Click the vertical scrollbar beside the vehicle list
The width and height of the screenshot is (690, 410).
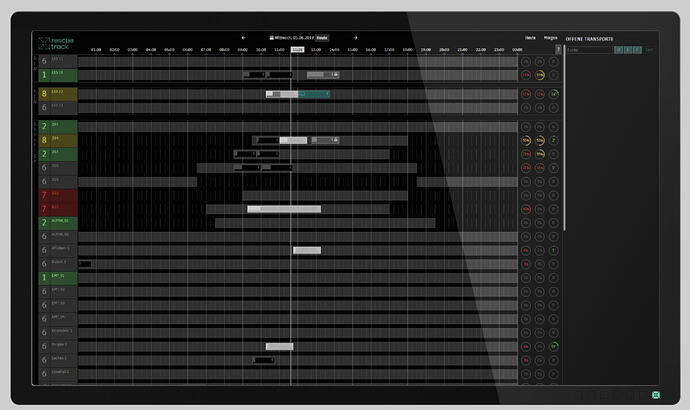(564, 138)
